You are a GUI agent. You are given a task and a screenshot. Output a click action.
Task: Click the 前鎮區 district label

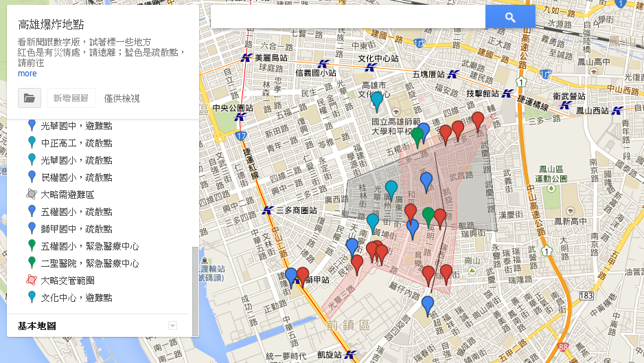[348, 326]
